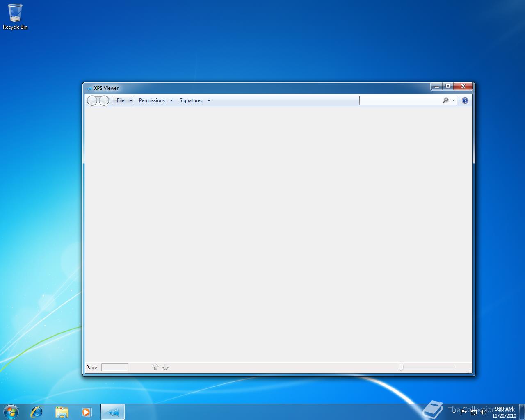This screenshot has width=525, height=420.
Task: Close the XPS Viewer window
Action: (x=463, y=87)
